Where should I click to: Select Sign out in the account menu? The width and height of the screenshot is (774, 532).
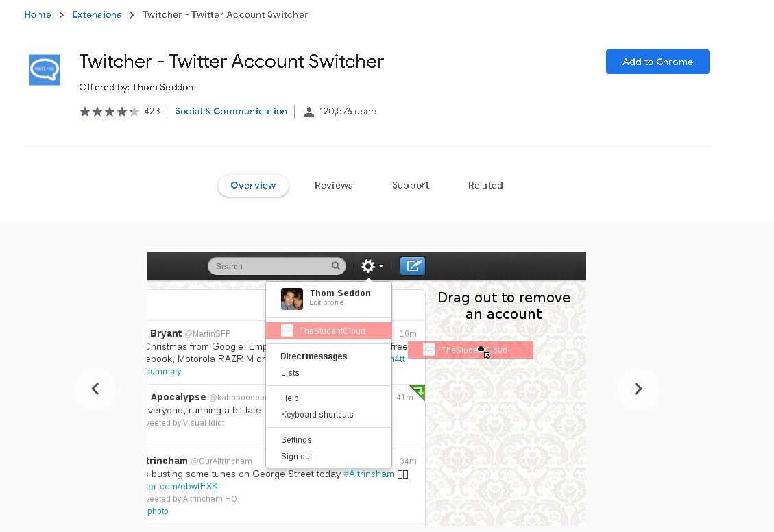pyautogui.click(x=296, y=456)
